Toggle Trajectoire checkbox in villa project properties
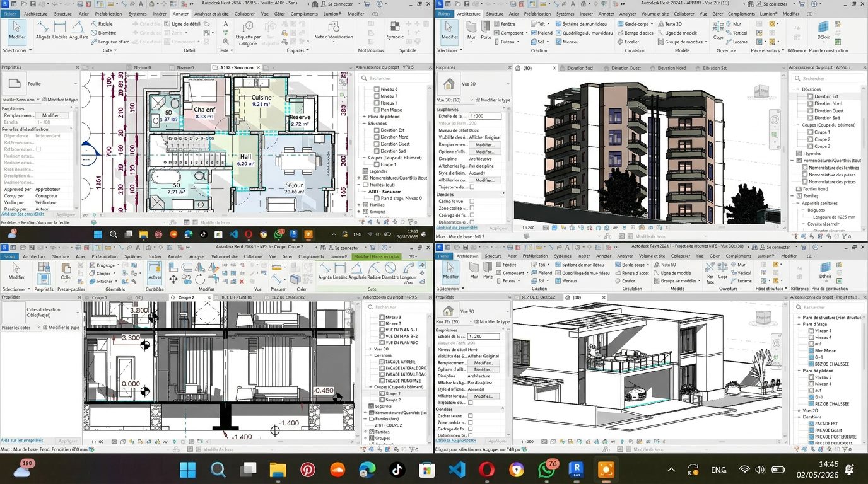This screenshot has height=484, width=868. (x=471, y=402)
